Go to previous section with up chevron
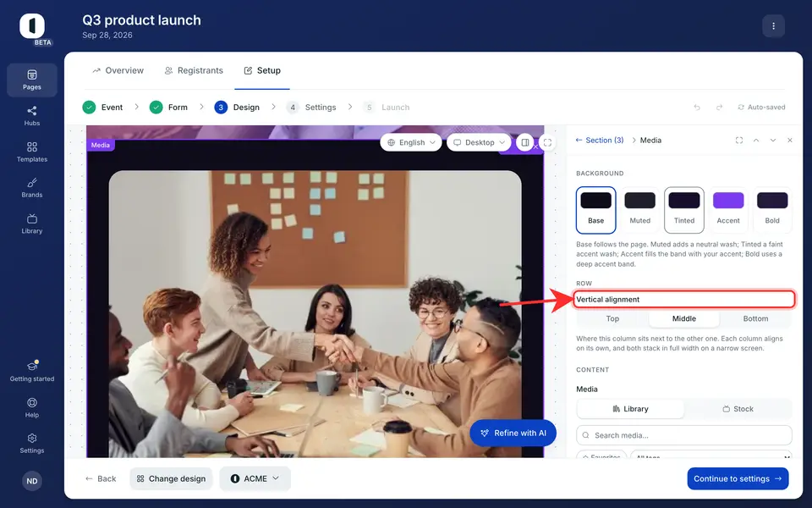The height and width of the screenshot is (508, 812). point(756,141)
